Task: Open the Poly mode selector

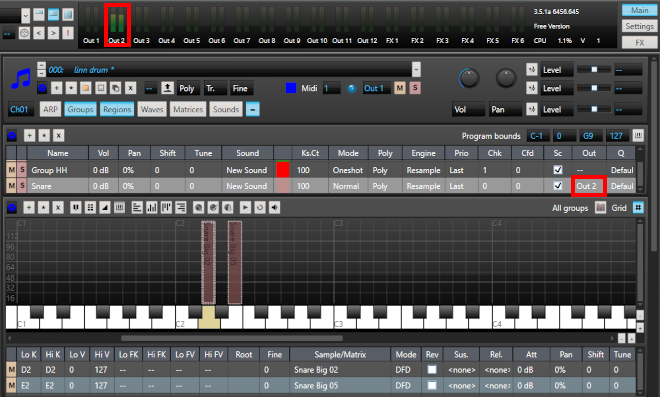Action: click(188, 88)
